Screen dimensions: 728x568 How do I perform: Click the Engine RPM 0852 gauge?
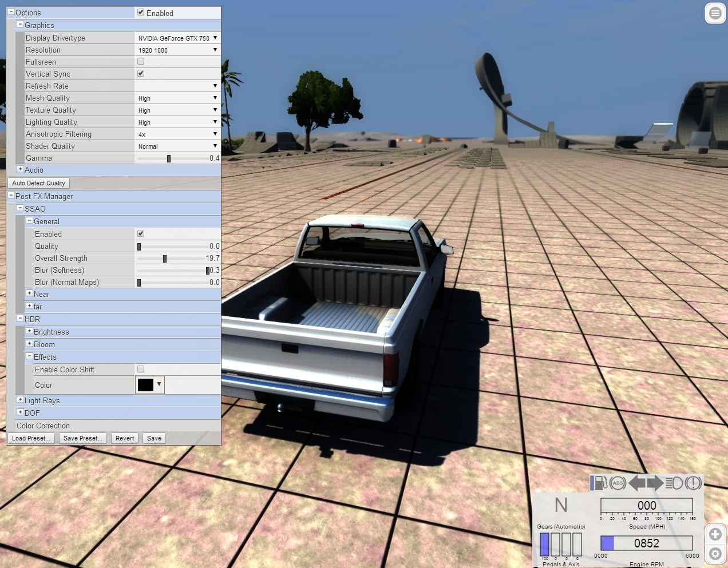coord(647,543)
